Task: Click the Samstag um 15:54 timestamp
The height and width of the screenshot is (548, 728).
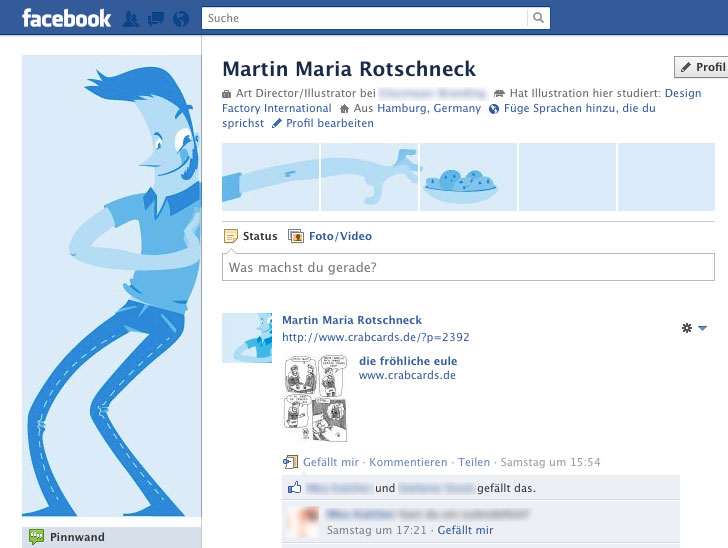Action: point(550,462)
